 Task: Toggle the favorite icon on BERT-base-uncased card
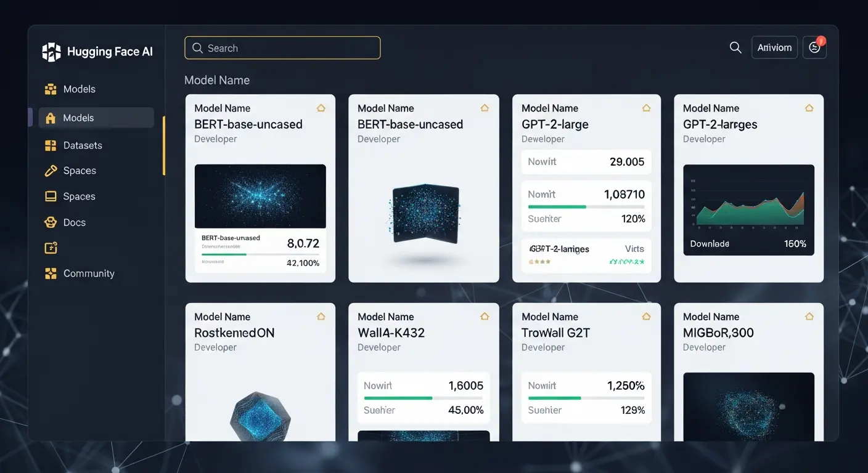[x=321, y=107]
